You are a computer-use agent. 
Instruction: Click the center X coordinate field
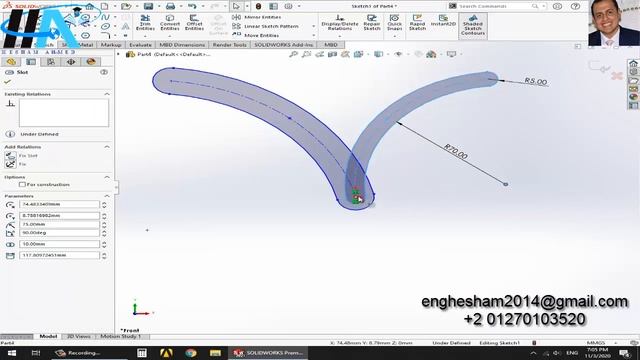(x=59, y=204)
